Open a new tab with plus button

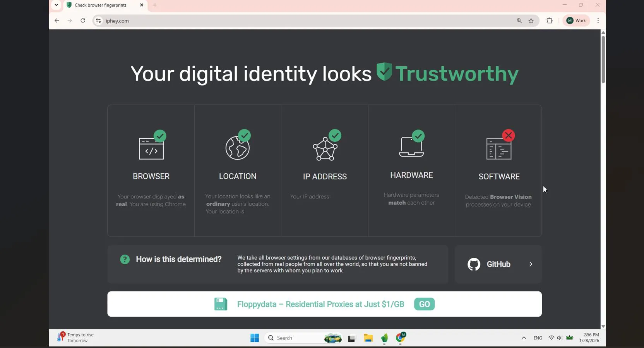[155, 5]
